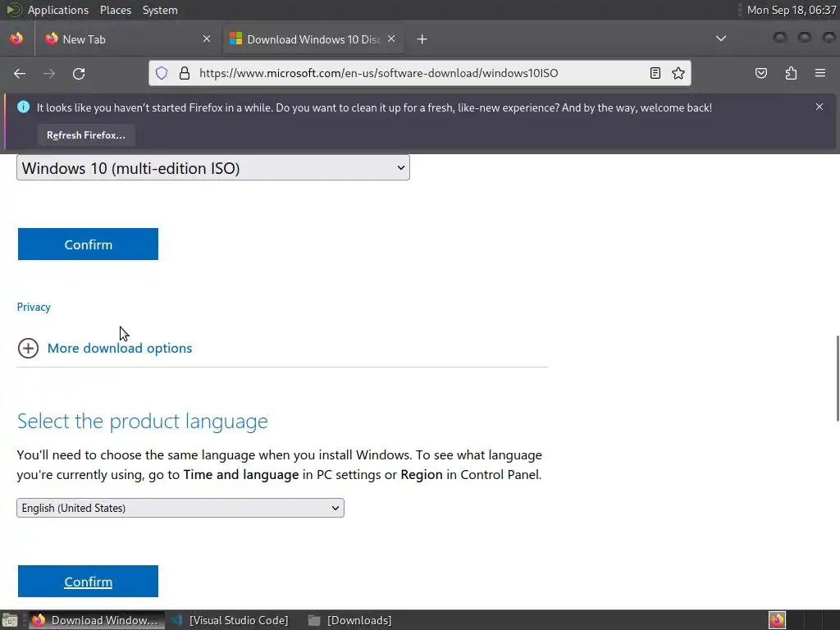The width and height of the screenshot is (840, 630).
Task: Click the Firefox View icon
Action: click(16, 39)
